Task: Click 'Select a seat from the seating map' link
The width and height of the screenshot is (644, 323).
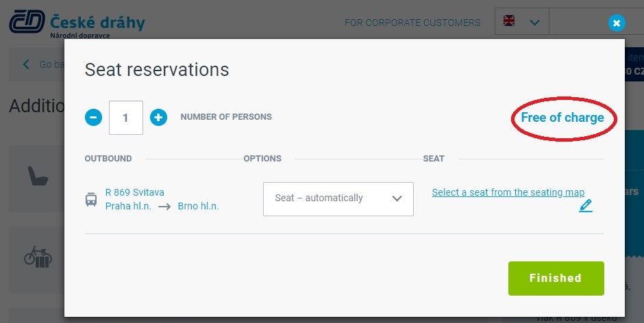Action: [x=508, y=192]
